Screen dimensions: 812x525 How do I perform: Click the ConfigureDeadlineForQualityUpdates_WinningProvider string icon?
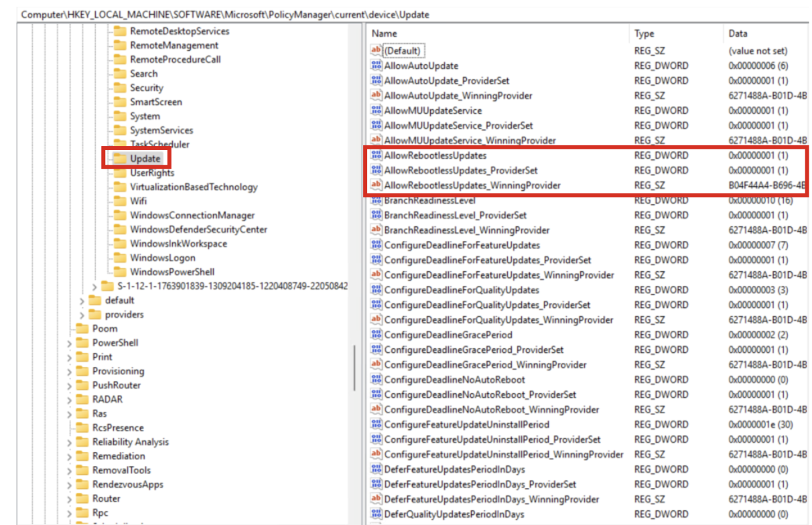pos(377,319)
